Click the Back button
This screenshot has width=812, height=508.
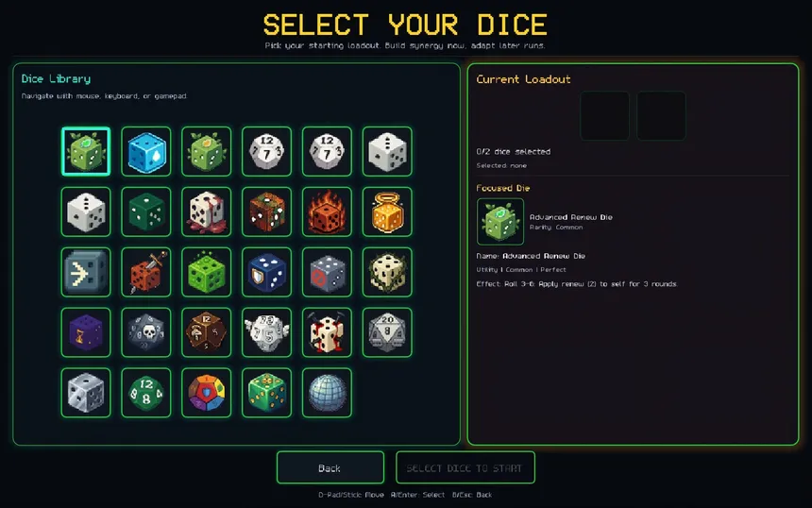[x=330, y=467]
